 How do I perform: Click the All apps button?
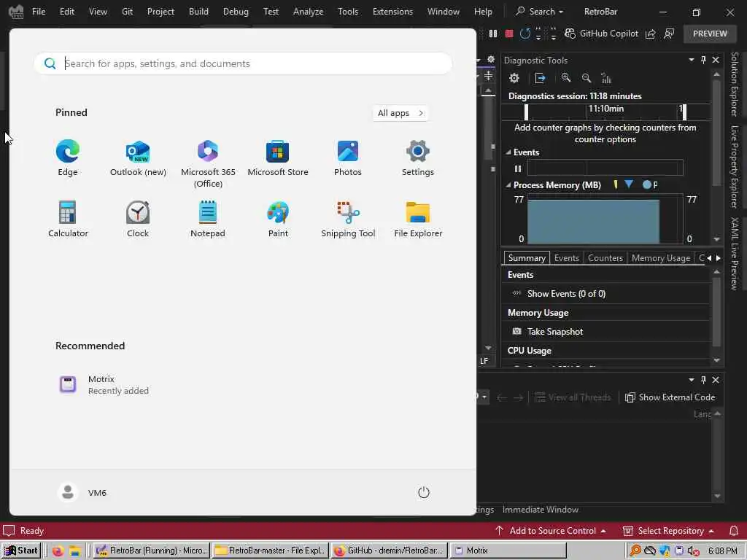click(x=400, y=113)
